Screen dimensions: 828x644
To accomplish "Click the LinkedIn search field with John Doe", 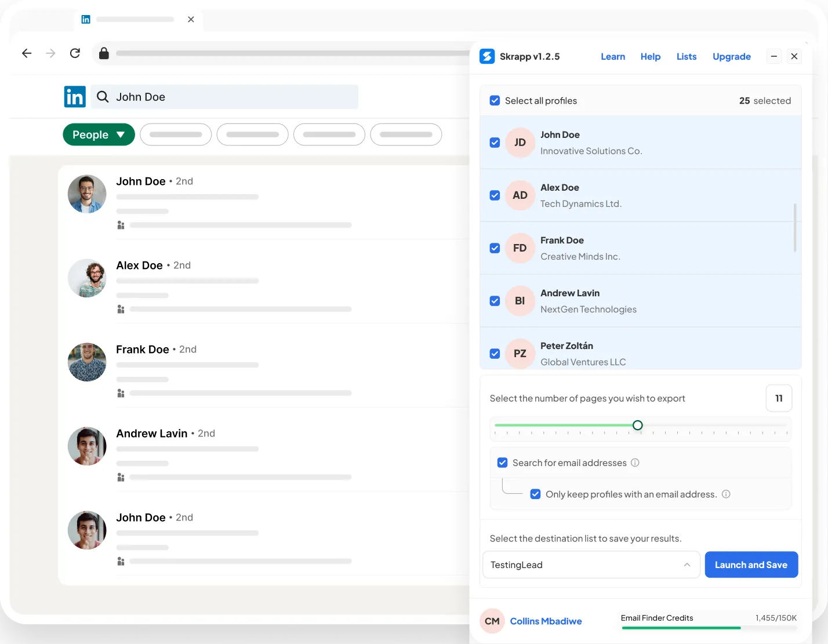I will pos(224,97).
